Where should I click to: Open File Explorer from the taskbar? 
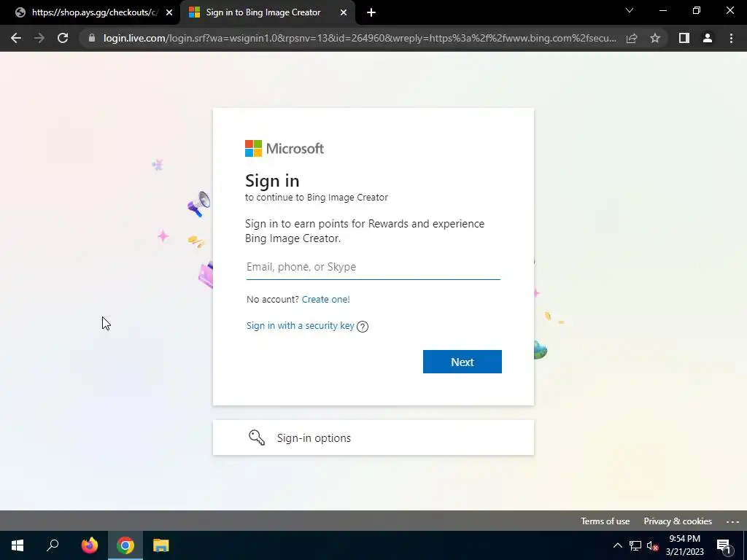point(161,545)
